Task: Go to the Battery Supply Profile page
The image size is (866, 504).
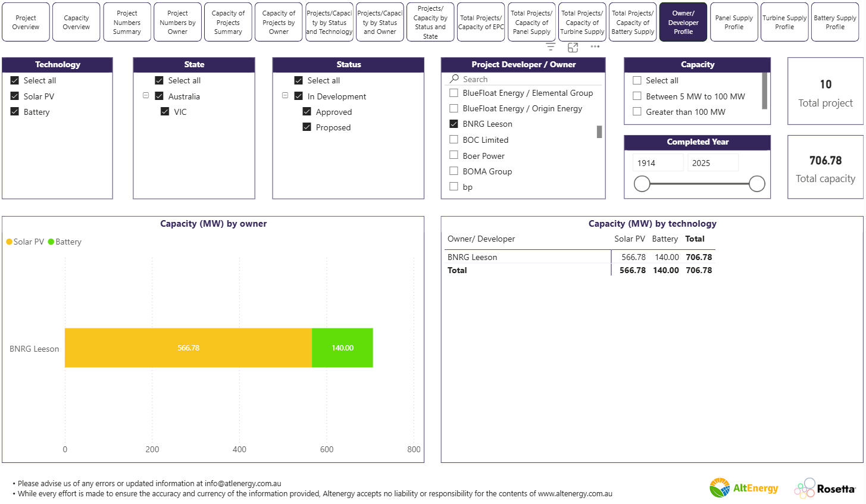Action: pyautogui.click(x=835, y=21)
